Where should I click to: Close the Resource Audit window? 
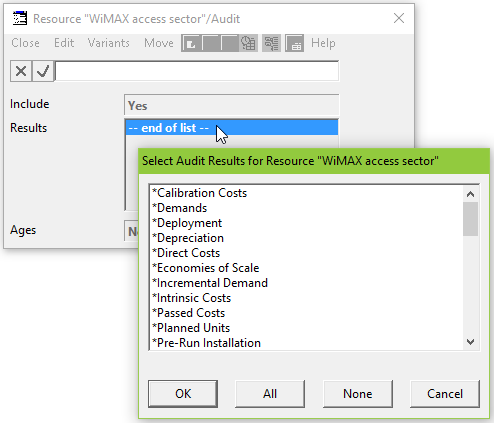point(399,18)
